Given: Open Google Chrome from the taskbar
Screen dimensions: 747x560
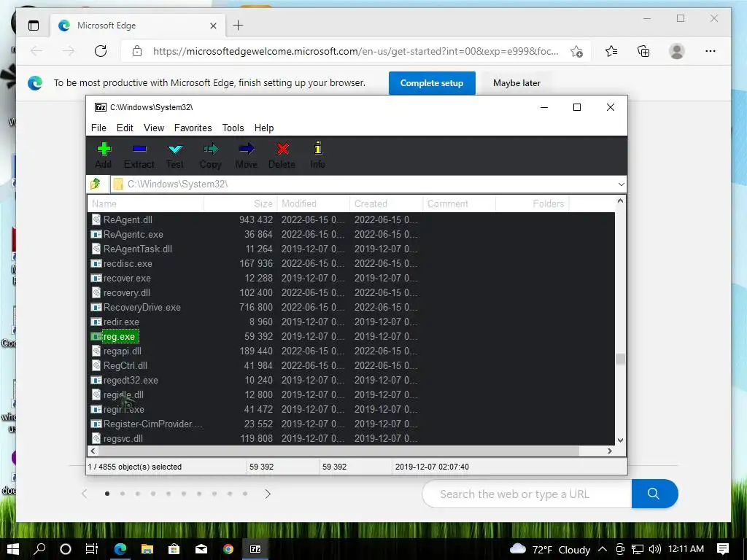Looking at the screenshot, I should pyautogui.click(x=228, y=549).
